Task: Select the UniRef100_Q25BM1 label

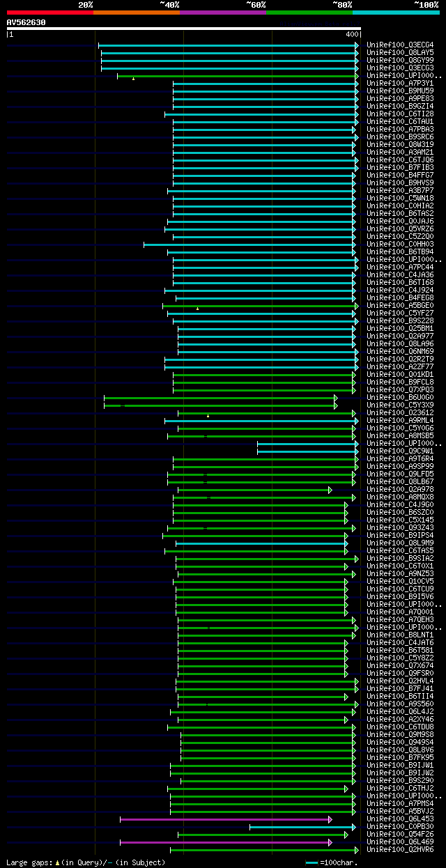Action: pyautogui.click(x=400, y=329)
